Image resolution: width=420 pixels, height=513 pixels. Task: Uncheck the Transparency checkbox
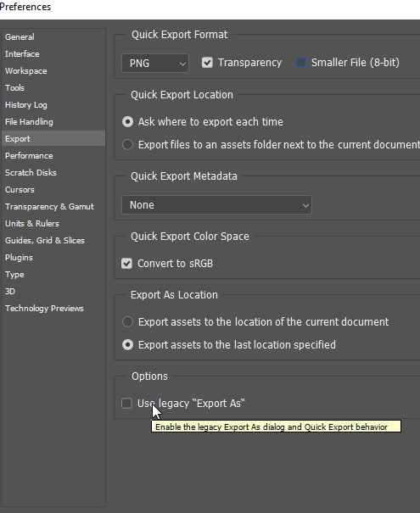point(207,63)
